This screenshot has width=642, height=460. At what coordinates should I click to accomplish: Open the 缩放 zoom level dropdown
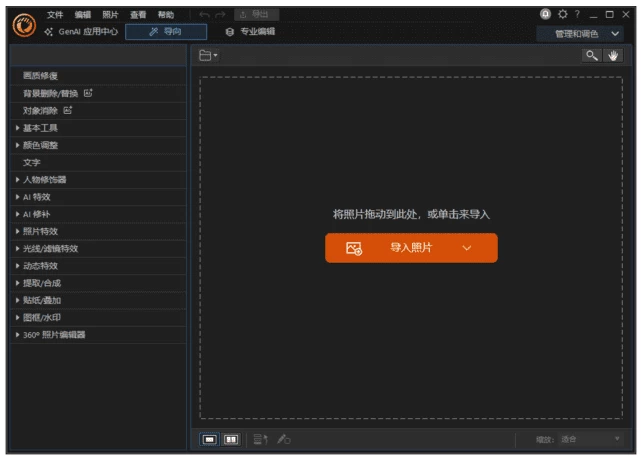[x=590, y=439]
